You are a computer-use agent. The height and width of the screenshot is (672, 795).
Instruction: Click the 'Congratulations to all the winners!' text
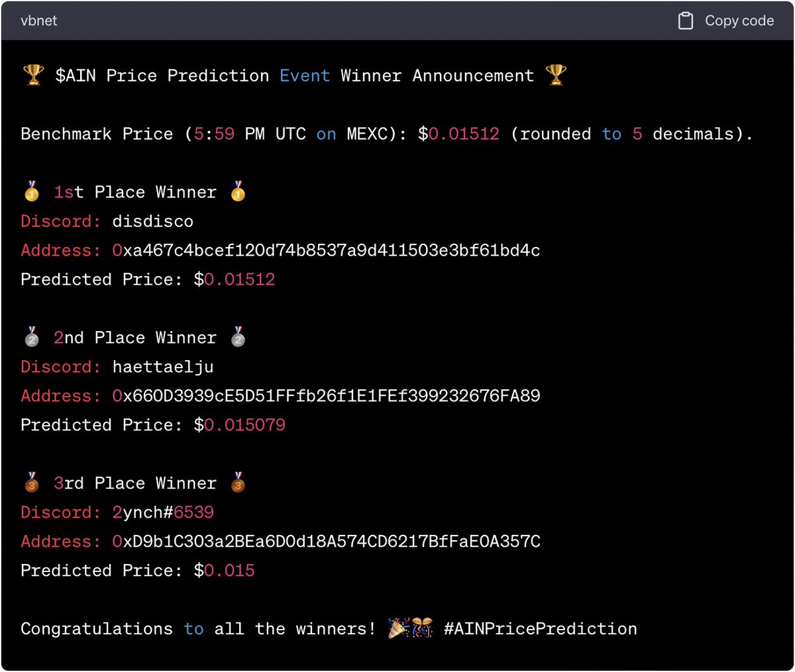pyautogui.click(x=198, y=628)
